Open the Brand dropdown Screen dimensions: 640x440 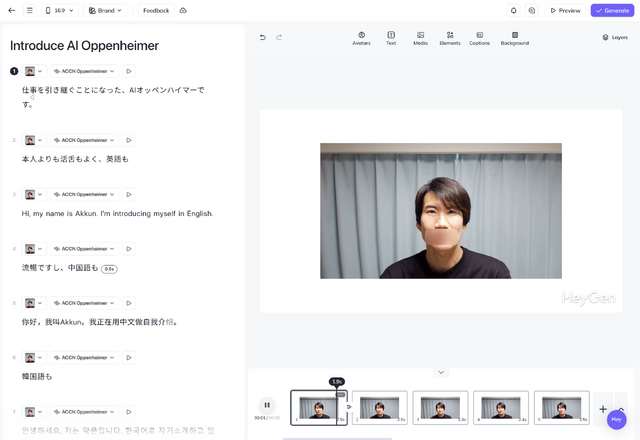[105, 11]
